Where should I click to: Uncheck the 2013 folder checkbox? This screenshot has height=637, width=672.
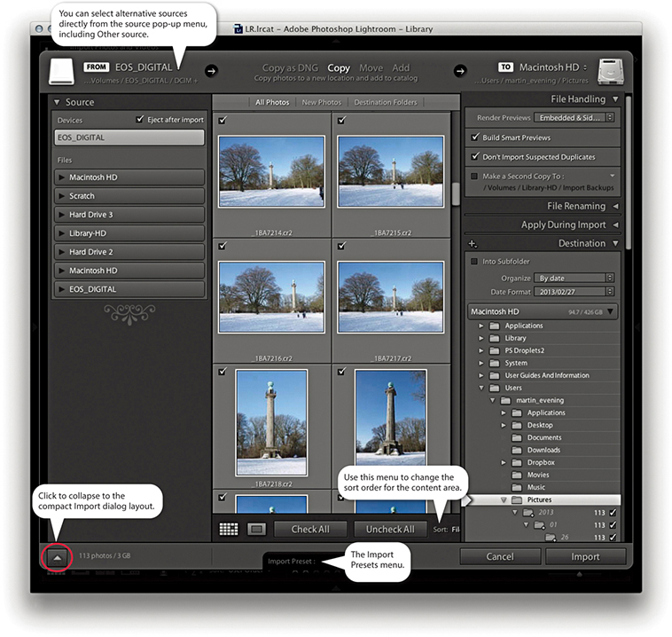pyautogui.click(x=613, y=512)
